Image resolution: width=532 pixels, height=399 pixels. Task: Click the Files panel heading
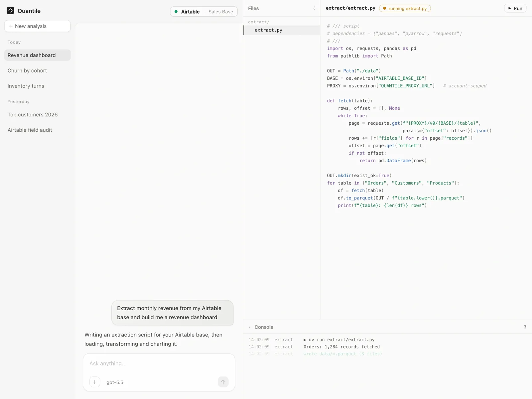pos(253,8)
